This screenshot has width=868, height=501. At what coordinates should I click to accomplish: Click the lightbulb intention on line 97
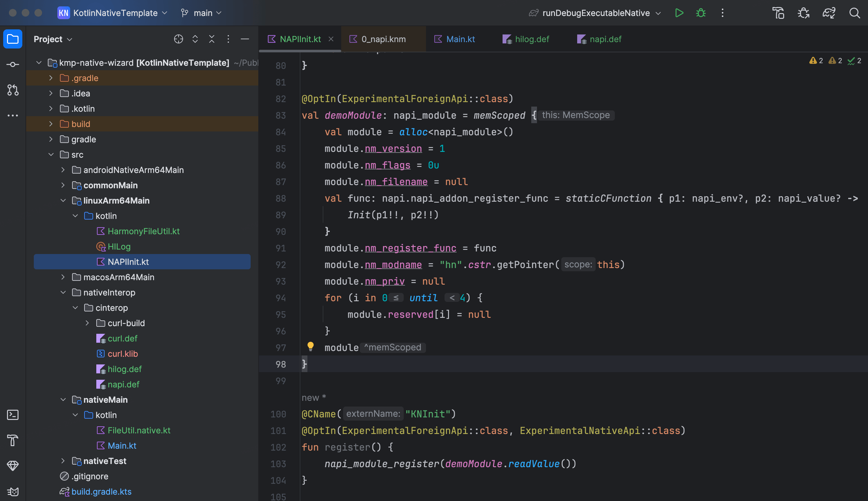[x=310, y=346]
